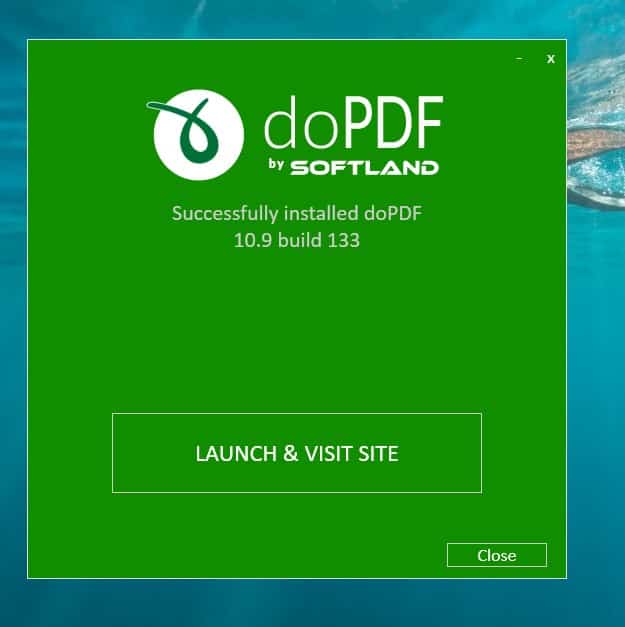Viewport: 625px width, 627px height.
Task: Click the Close button at bottom right
Action: pos(497,555)
